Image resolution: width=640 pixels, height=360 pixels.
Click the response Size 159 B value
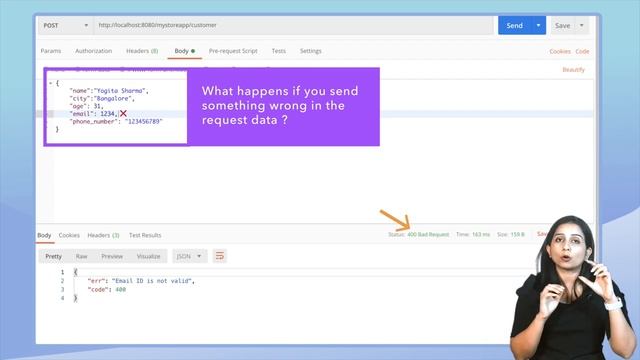click(x=517, y=235)
